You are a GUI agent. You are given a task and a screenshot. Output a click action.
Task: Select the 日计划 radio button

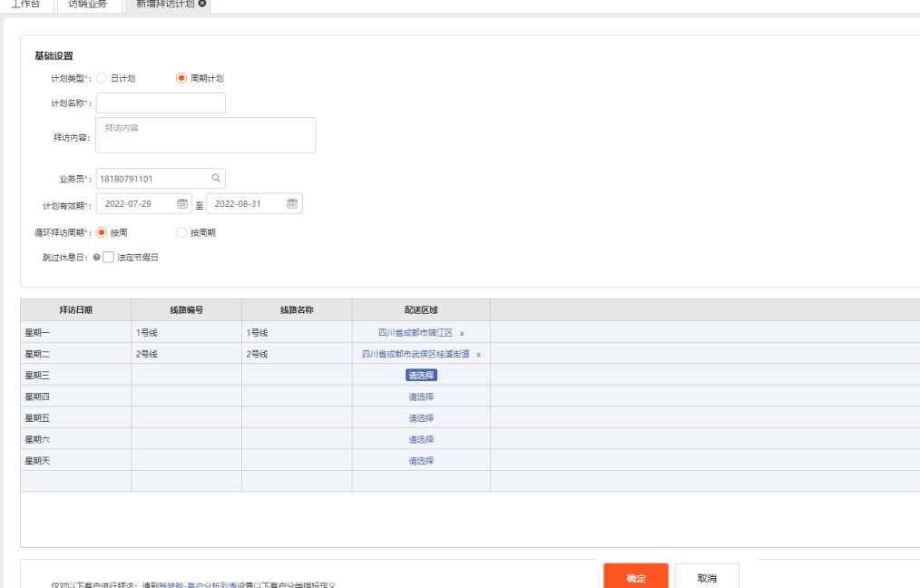(102, 78)
